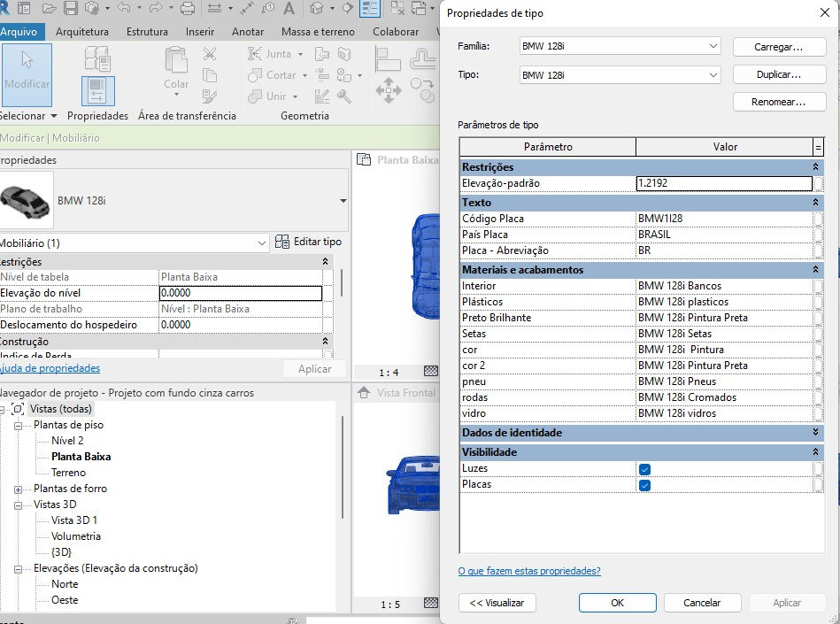Click the BMW 128i car thumbnail
The image size is (840, 624).
point(26,200)
